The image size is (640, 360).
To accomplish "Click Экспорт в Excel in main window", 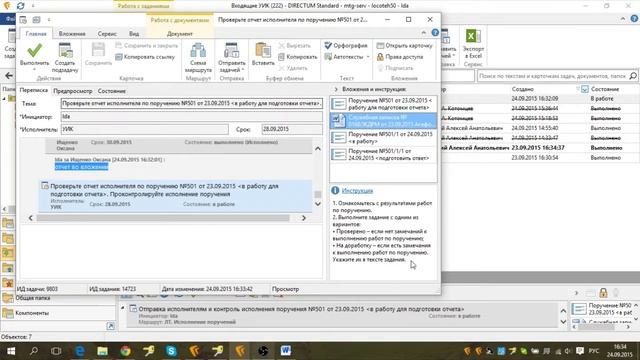I will pyautogui.click(x=473, y=45).
